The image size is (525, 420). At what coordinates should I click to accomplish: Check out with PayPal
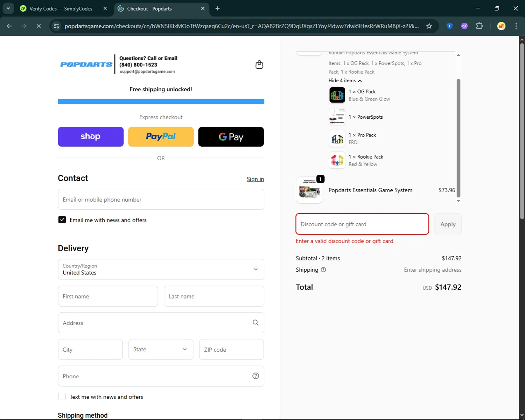tap(161, 136)
